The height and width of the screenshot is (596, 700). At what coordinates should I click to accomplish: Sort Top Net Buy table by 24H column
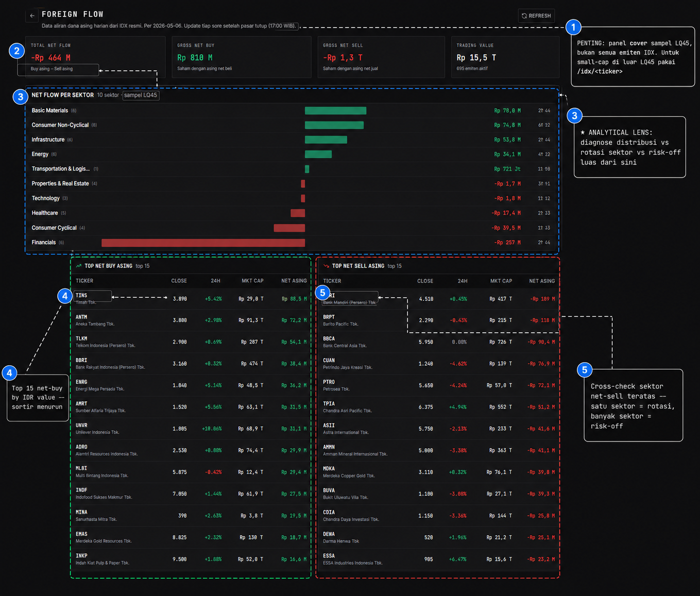click(215, 281)
